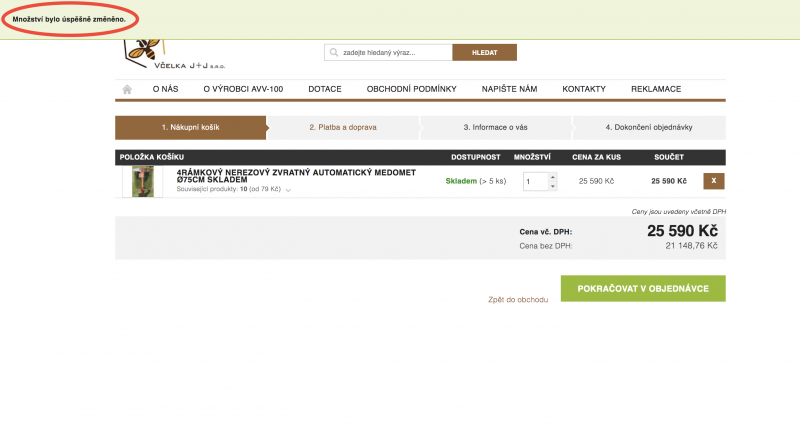Go to step 4. Dokončení objednávky
This screenshot has height=432, width=800.
click(649, 128)
